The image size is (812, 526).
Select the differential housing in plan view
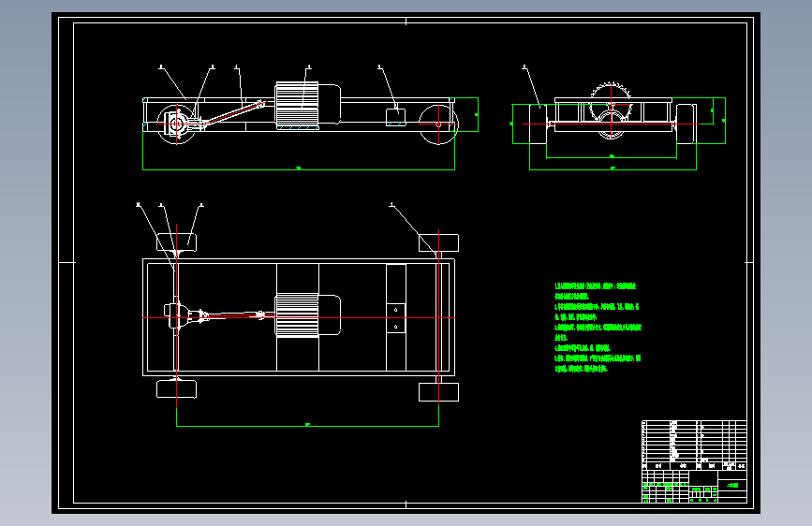pos(179,316)
